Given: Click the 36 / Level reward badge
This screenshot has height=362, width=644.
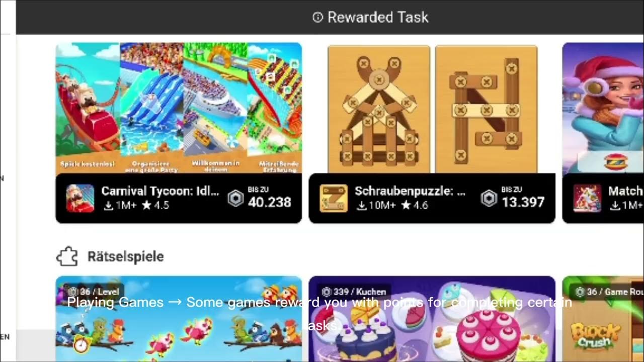Looking at the screenshot, I should [94, 292].
